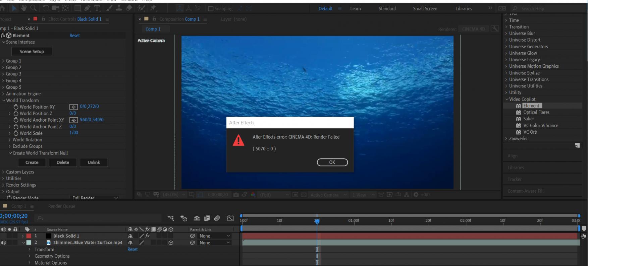Image resolution: width=644 pixels, height=266 pixels.
Task: Toggle hide shy layers timeline icon
Action: pyautogui.click(x=197, y=218)
